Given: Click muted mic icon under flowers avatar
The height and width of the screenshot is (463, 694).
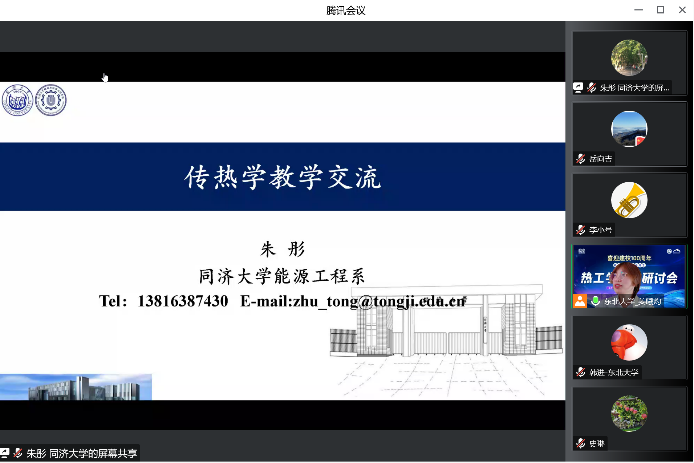Looking at the screenshot, I should coord(581,443).
